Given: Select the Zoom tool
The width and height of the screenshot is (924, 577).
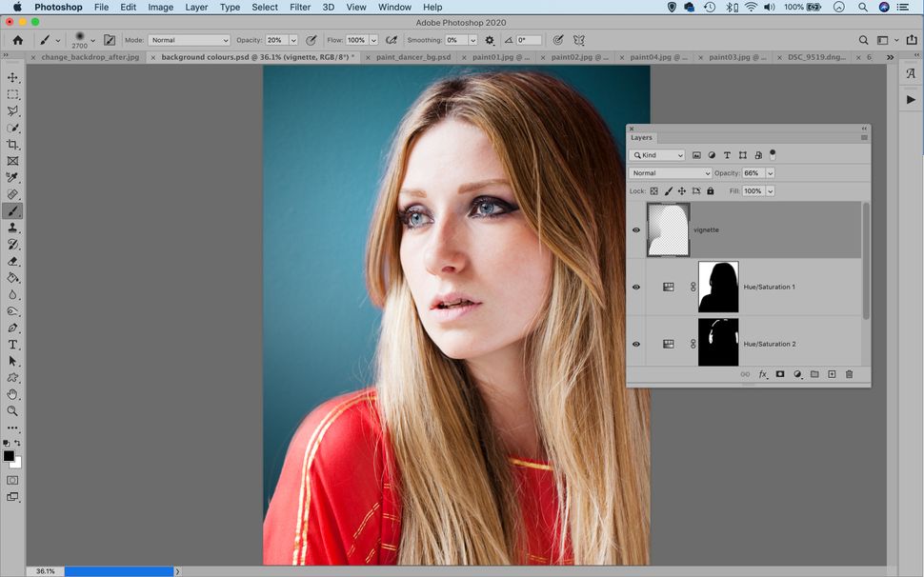Looking at the screenshot, I should [x=12, y=411].
